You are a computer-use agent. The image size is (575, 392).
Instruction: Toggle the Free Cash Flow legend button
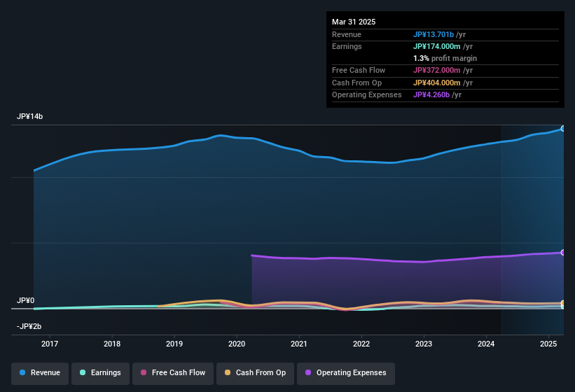click(173, 373)
